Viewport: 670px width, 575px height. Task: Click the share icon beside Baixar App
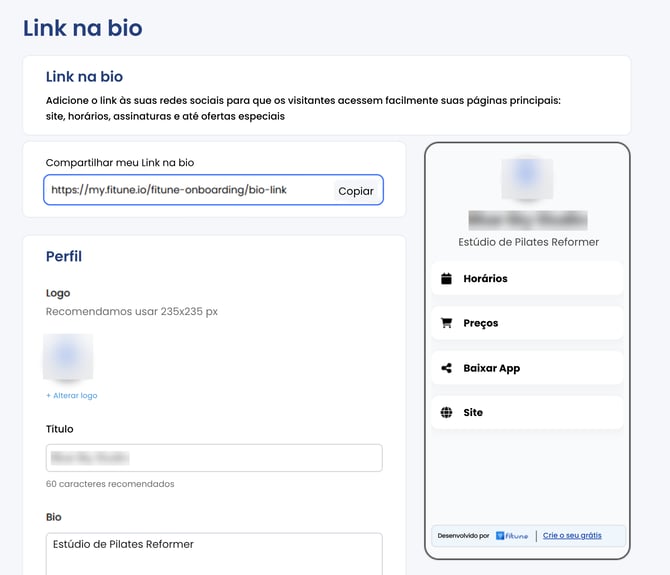pyautogui.click(x=446, y=368)
